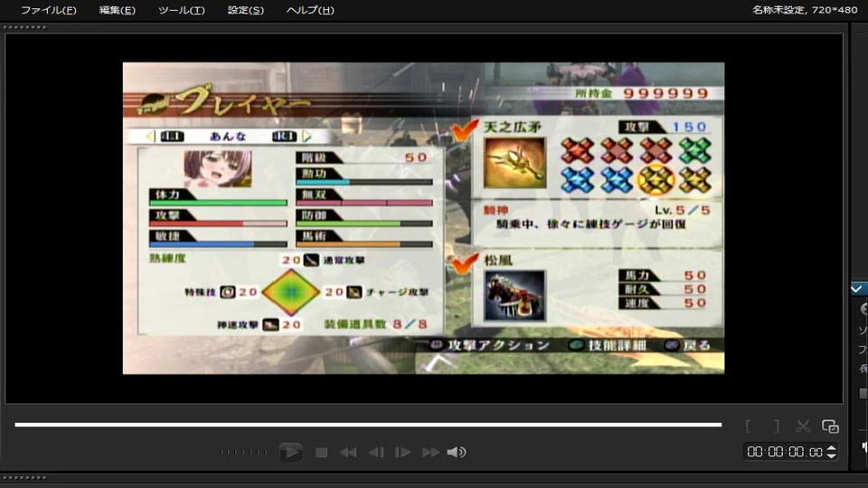
Task: Jump to the end with fast-forward
Action: (x=430, y=453)
